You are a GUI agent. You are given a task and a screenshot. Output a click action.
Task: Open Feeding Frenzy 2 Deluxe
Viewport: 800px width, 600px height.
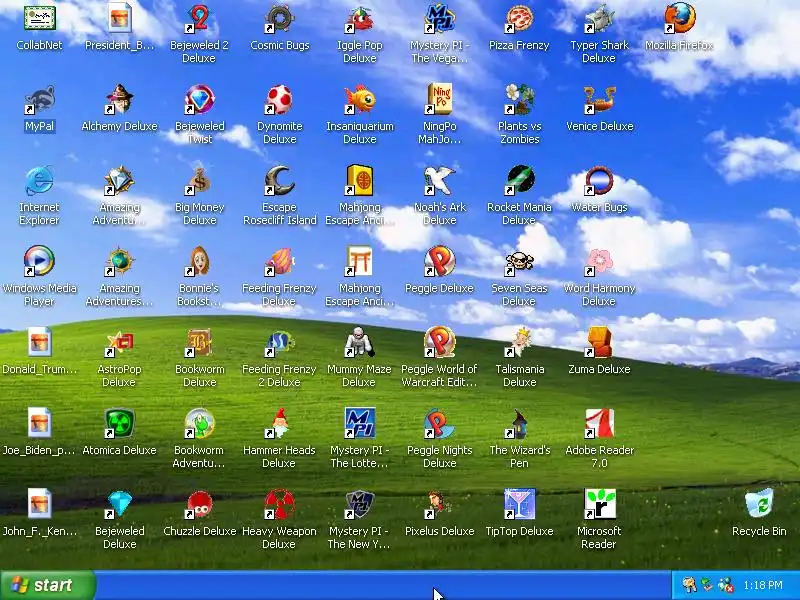279,342
